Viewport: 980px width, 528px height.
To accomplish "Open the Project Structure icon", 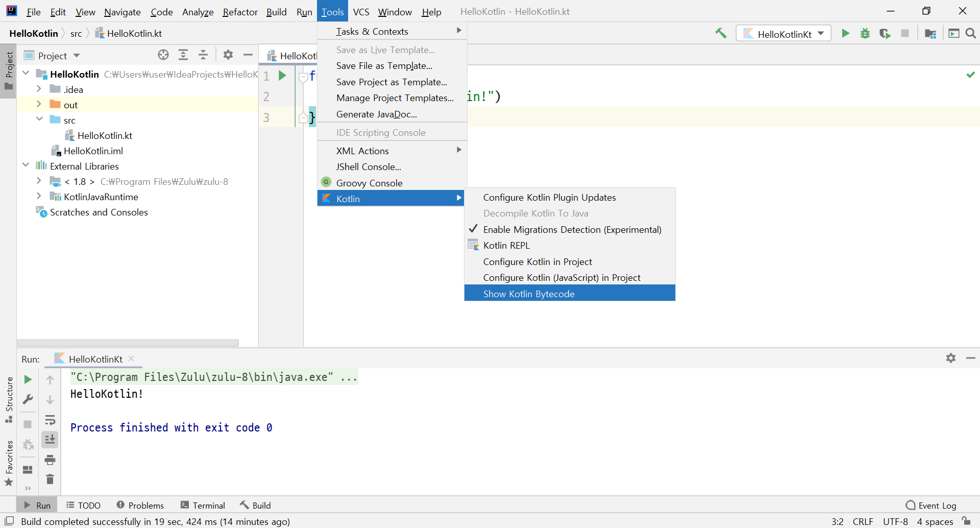I will click(930, 34).
